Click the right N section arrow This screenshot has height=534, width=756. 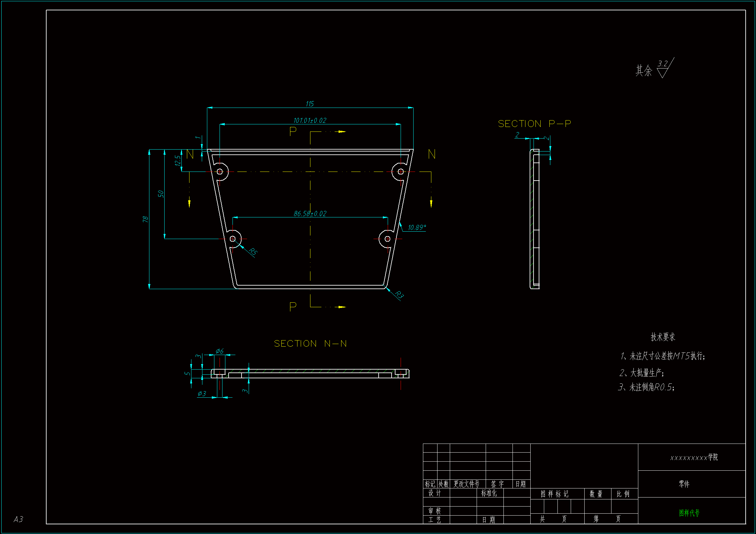point(431,203)
